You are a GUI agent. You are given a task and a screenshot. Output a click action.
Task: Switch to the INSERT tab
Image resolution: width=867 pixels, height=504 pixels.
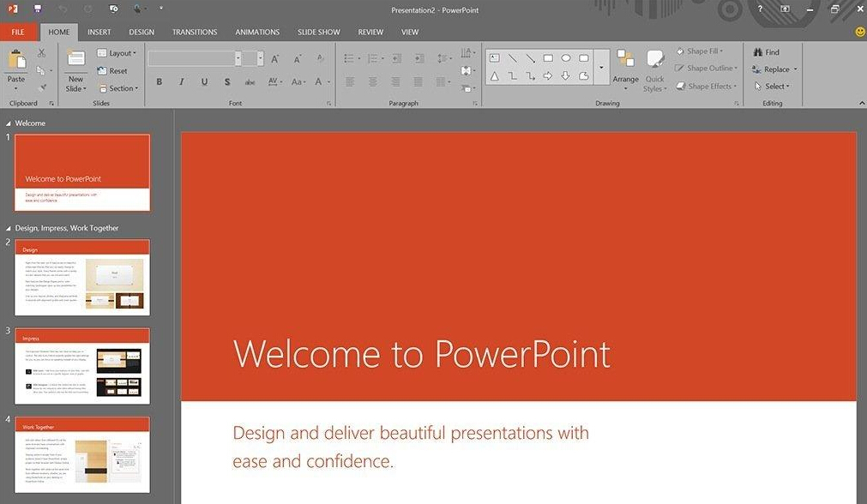pos(99,32)
